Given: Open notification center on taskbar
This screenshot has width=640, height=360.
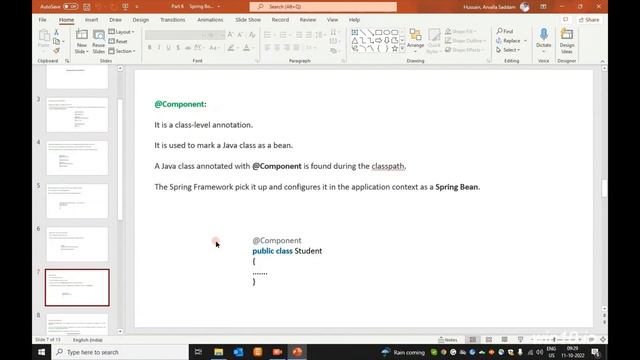Looking at the screenshot, I should [x=596, y=352].
